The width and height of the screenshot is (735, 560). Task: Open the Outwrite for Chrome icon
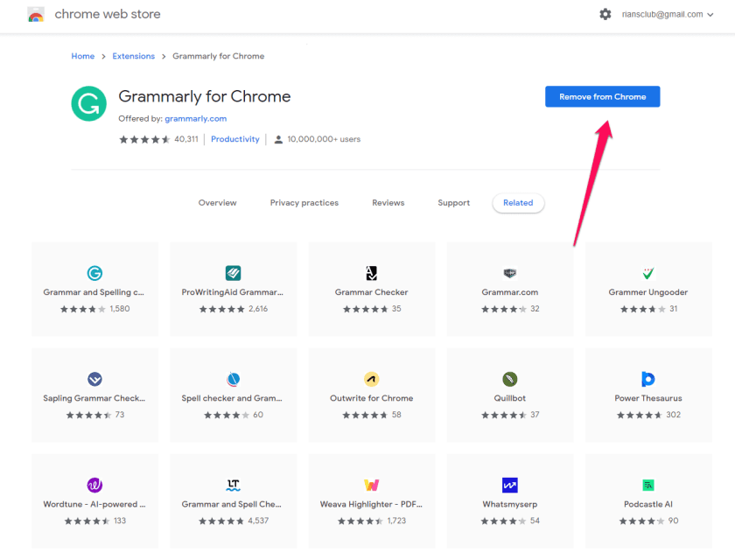click(x=371, y=379)
